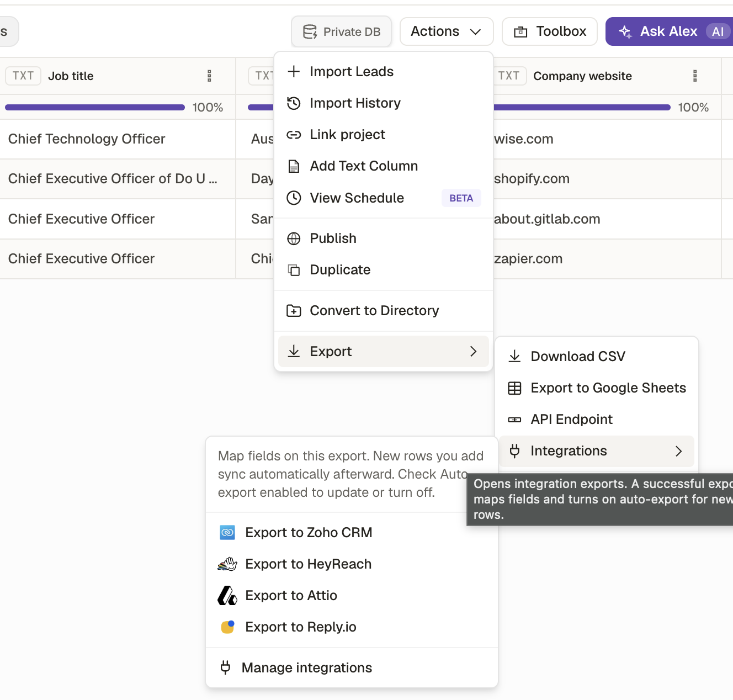Select Link project menu entry
The width and height of the screenshot is (733, 700).
(x=383, y=135)
